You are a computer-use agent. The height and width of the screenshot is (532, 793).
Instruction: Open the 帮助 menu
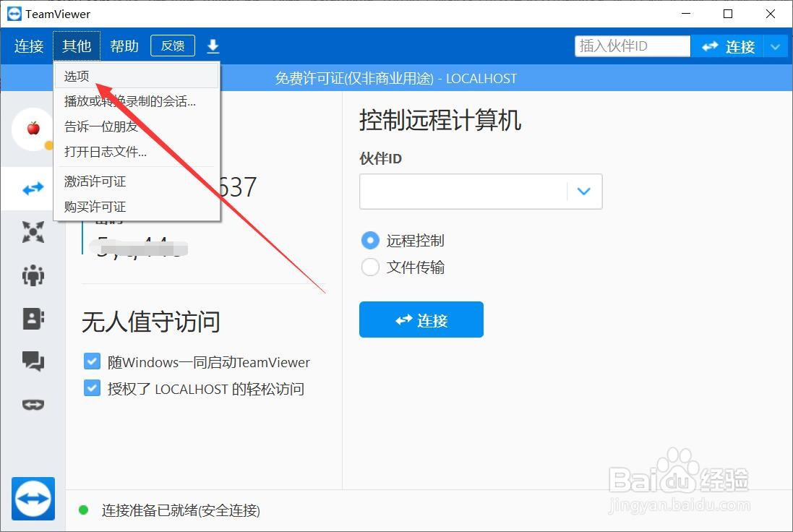[124, 46]
